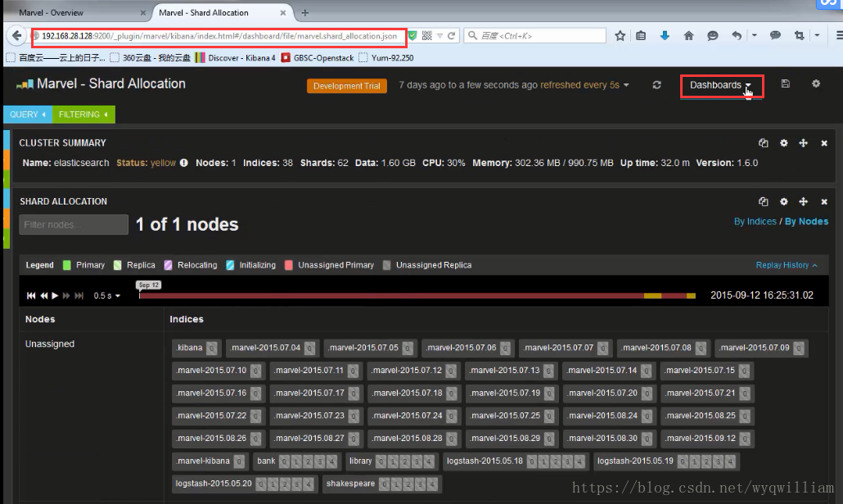Viewport: 843px width, 504px height.
Task: Click the undo arrow toolbar icon
Action: 737,36
